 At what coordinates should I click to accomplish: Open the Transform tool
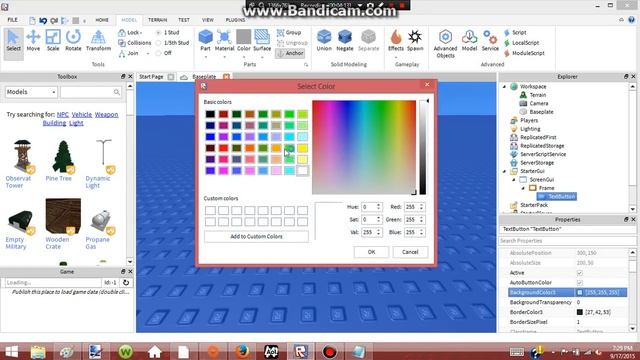pos(98,40)
